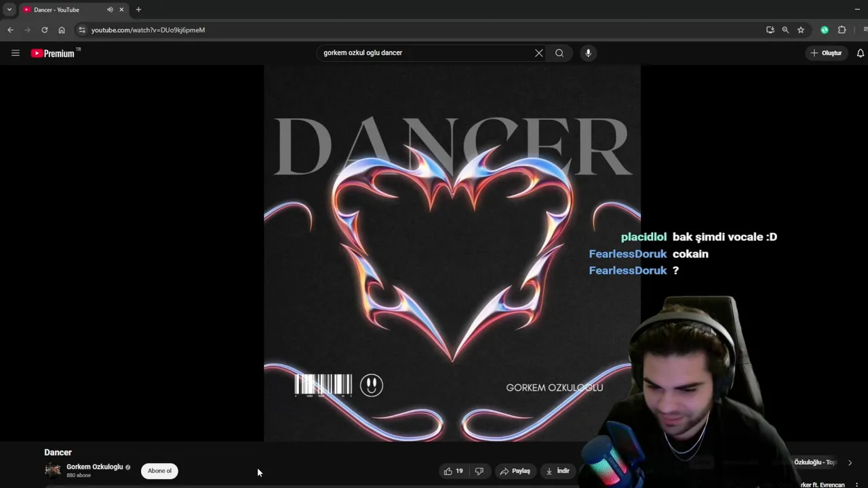Click the video title 'Dancer'
868x488 pixels.
[x=58, y=452]
